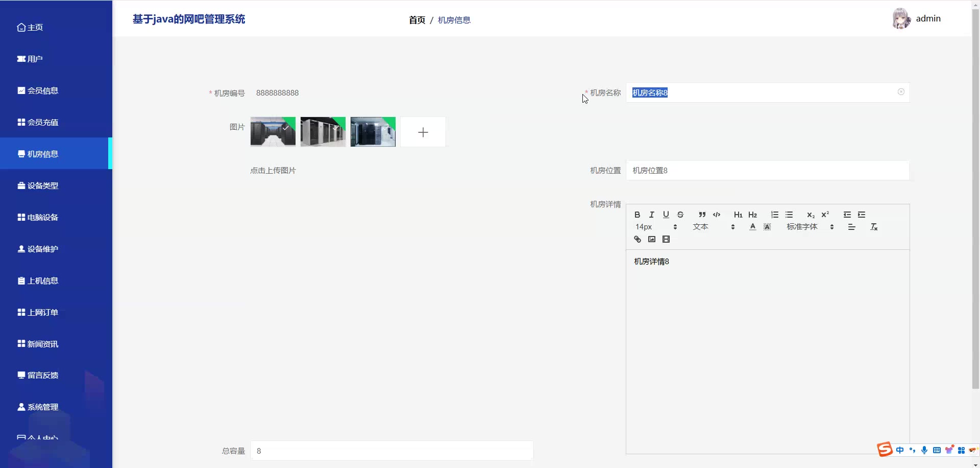Toggle underline formatting in the editor
The height and width of the screenshot is (468, 980).
tap(666, 215)
